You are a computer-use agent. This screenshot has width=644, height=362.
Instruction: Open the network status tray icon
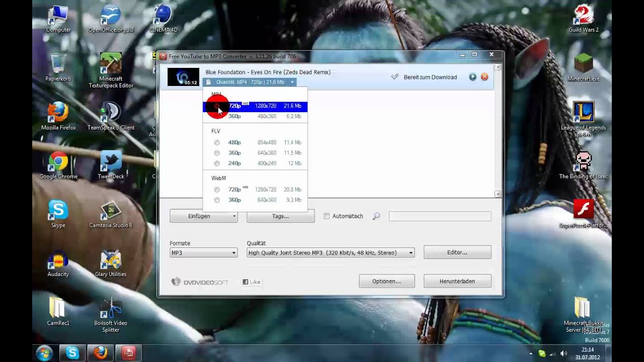(553, 353)
